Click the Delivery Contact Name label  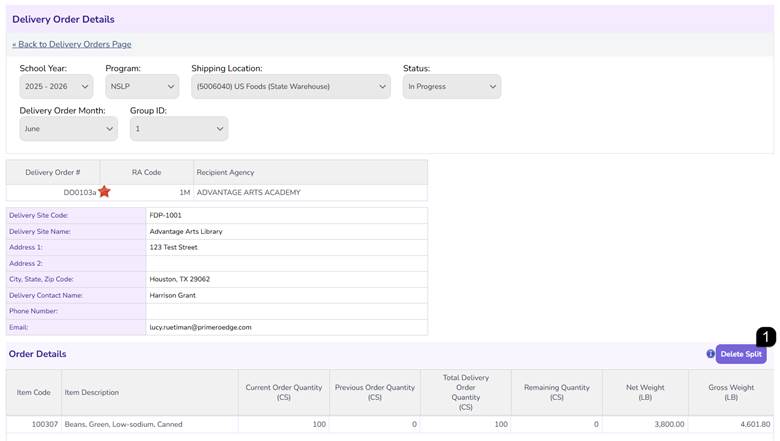[x=46, y=295]
